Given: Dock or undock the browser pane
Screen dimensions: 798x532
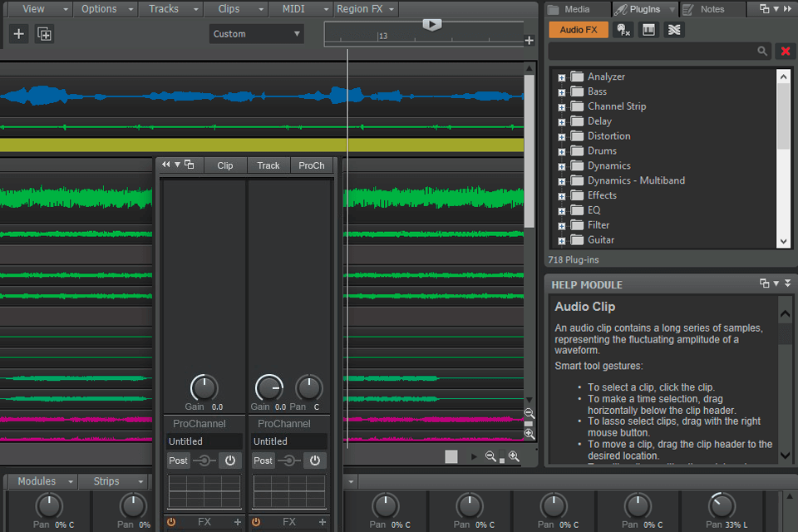Looking at the screenshot, I should point(764,8).
